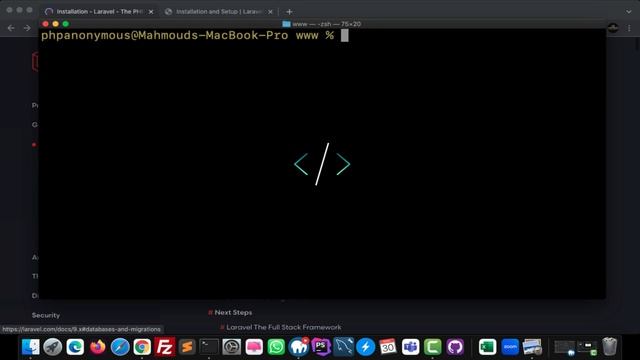Open the Security sidebar link
The image size is (640, 360).
pyautogui.click(x=46, y=315)
